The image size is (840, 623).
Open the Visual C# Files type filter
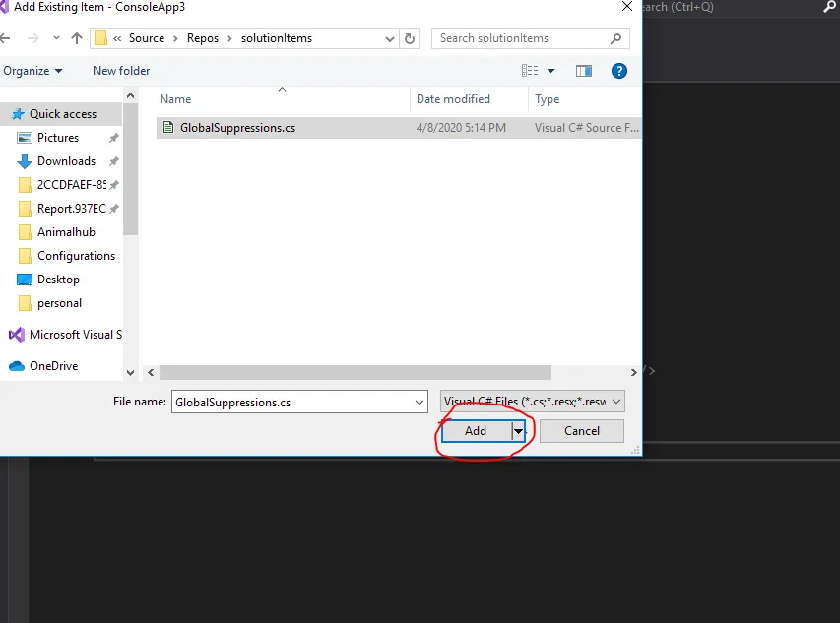(x=533, y=402)
